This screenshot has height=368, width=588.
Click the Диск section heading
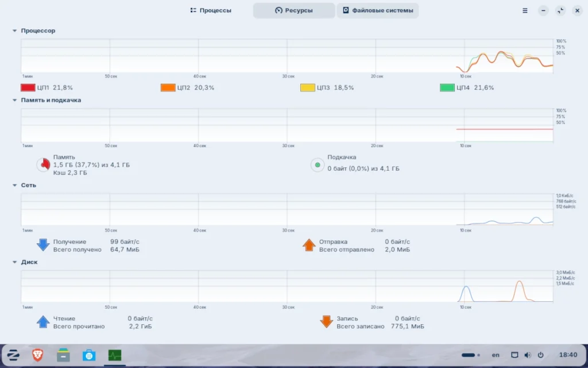(x=29, y=262)
